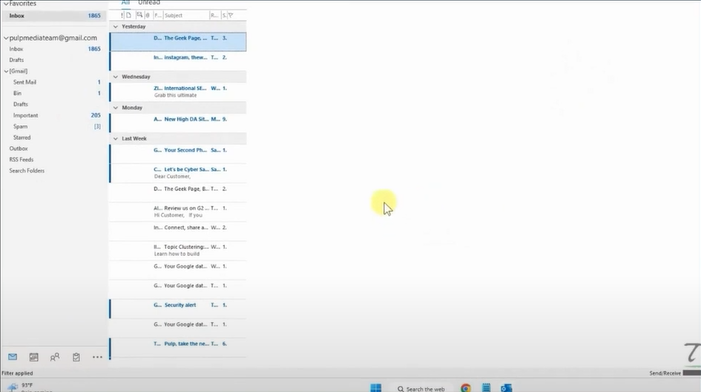Click the Send/Receive status indicator
Image resolution: width=701 pixels, height=392 pixels.
(665, 373)
